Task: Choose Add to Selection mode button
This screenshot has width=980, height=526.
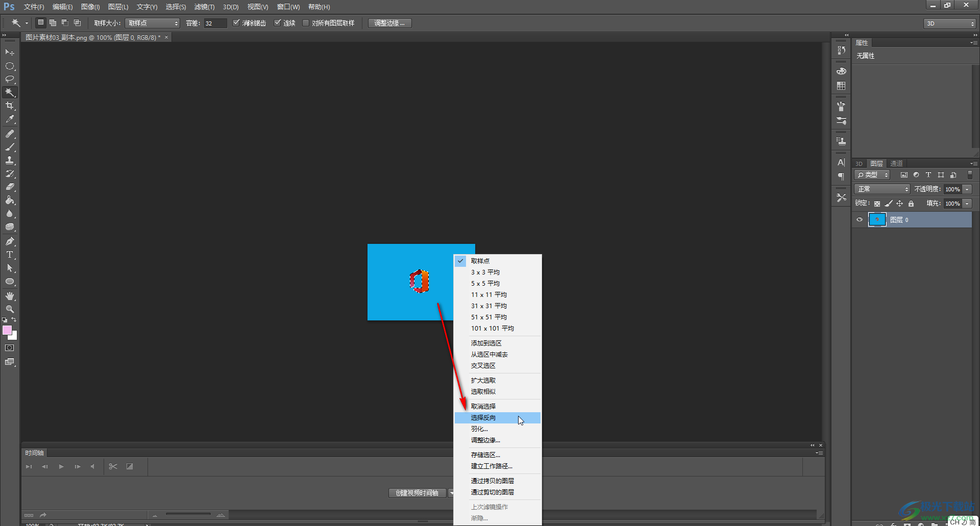Action: (x=53, y=23)
